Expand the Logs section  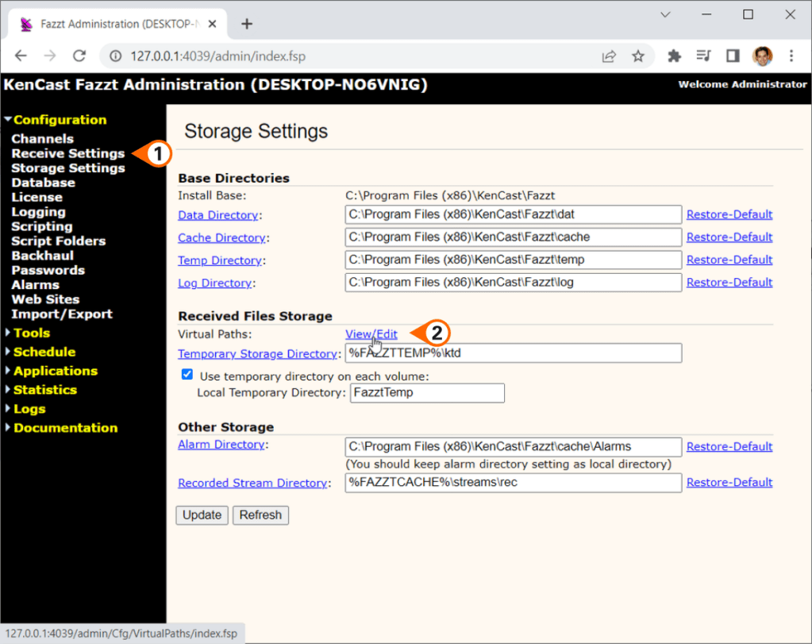(x=25, y=409)
